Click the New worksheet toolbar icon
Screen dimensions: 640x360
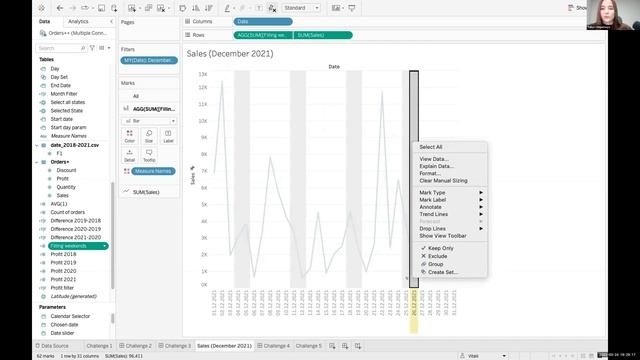click(x=132, y=8)
